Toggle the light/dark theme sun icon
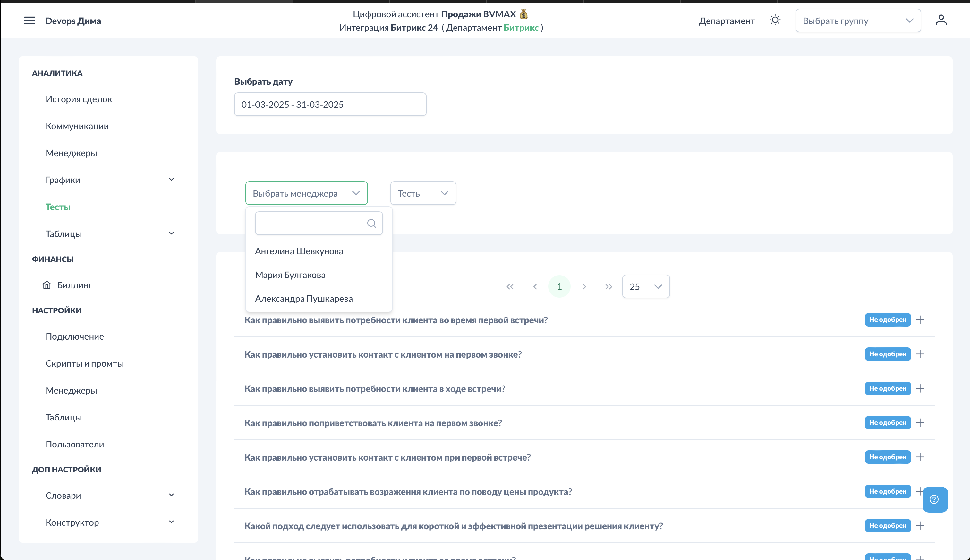The image size is (970, 560). coord(775,21)
